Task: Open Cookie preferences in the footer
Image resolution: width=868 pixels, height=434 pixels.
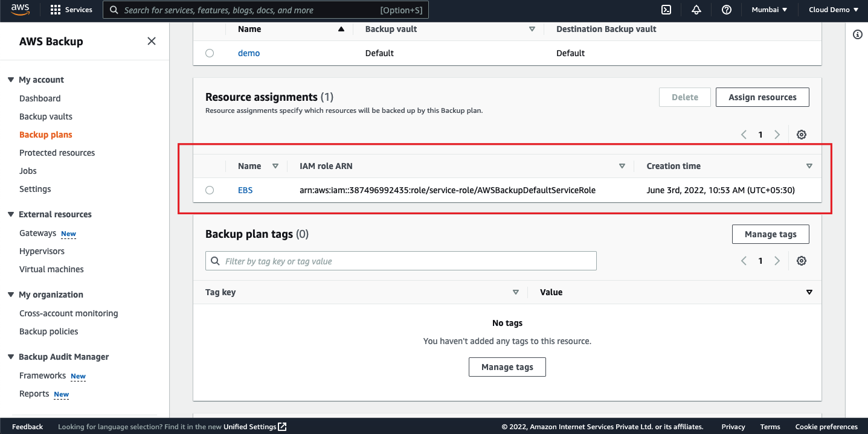Action: pyautogui.click(x=826, y=427)
